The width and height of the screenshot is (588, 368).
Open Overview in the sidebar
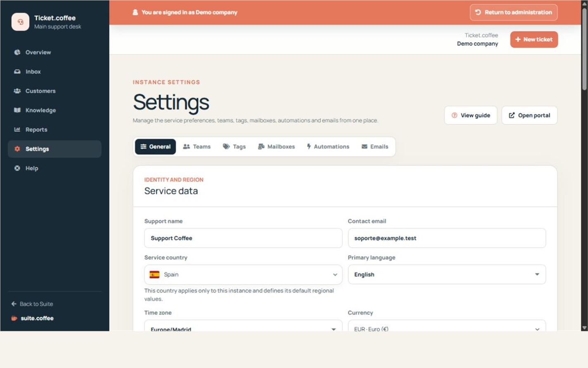54,52
